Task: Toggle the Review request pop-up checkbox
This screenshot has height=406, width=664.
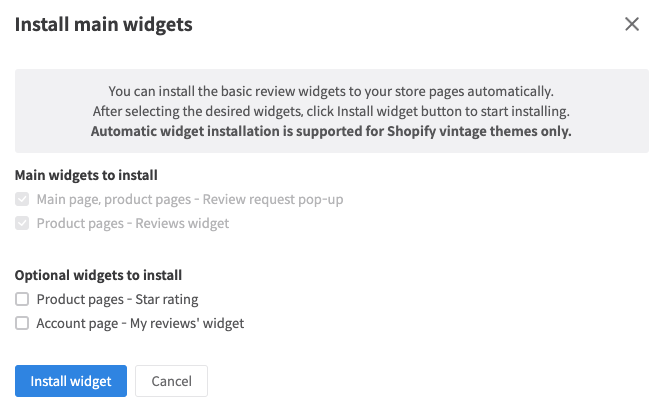Action: [22, 199]
